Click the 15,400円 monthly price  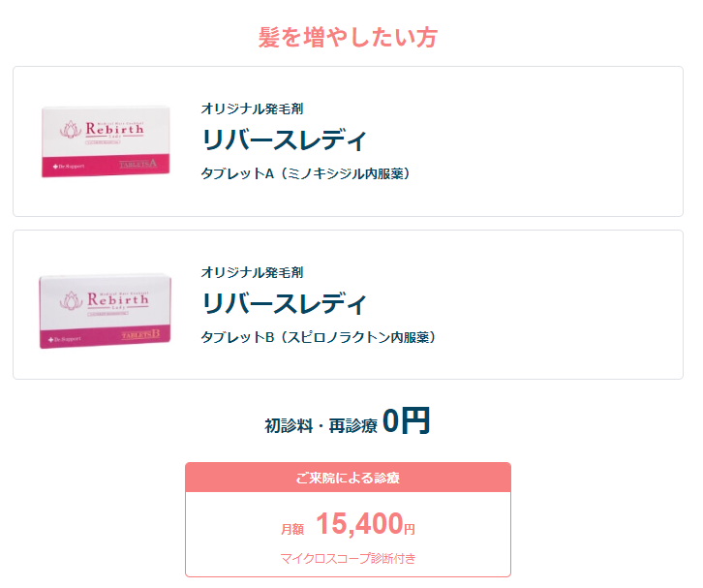pyautogui.click(x=365, y=524)
